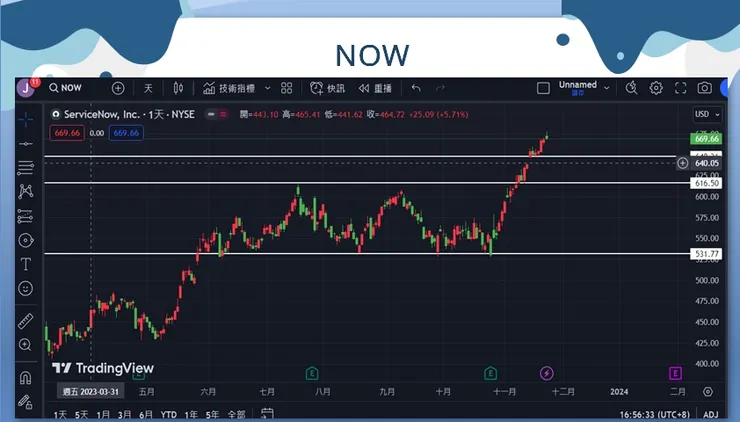Screen dimensions: 740x422
Task: Expand the Unnamed layout dropdown arrow
Action: [607, 88]
